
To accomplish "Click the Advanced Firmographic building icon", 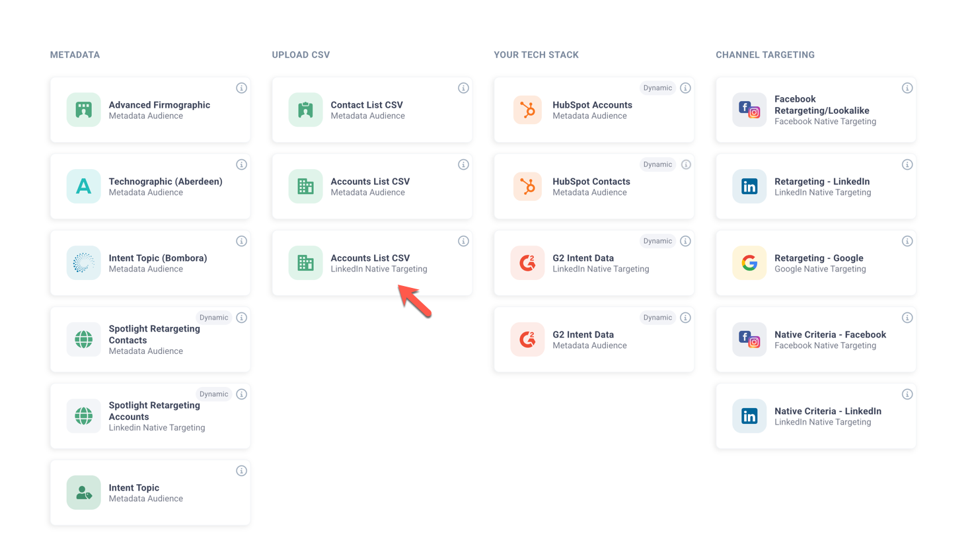I will tap(83, 110).
